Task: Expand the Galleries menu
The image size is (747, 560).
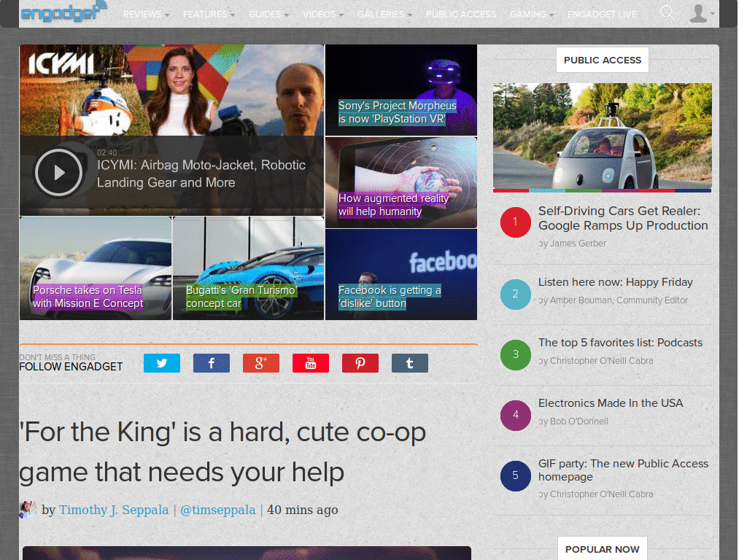Action: [384, 15]
